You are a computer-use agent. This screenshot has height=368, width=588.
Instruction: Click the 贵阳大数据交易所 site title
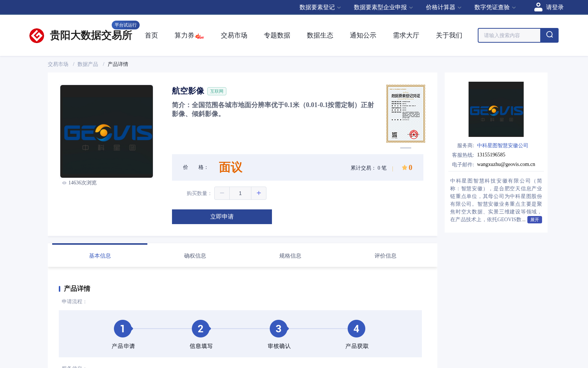pos(91,35)
